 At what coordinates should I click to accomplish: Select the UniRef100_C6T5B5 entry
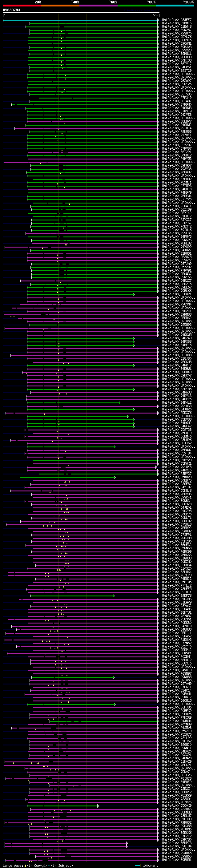pos(177,95)
